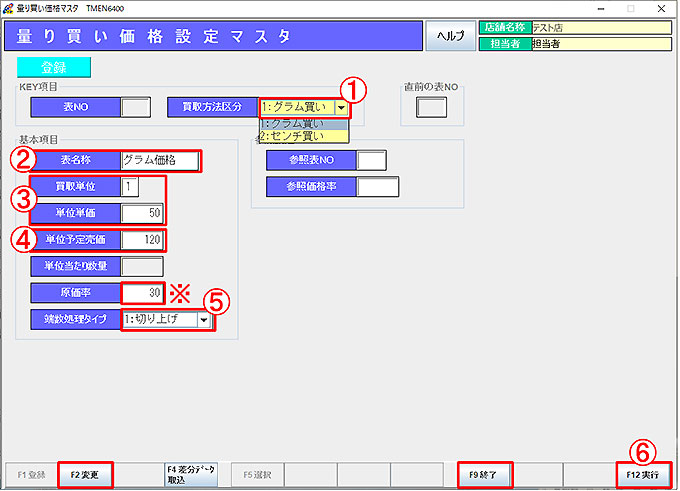Click the 原価率 field showing 30
The image size is (680, 491).
142,293
